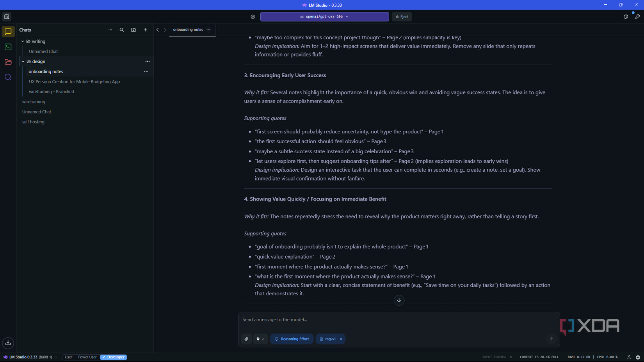
Task: Click the Eject model button
Action: click(402, 16)
